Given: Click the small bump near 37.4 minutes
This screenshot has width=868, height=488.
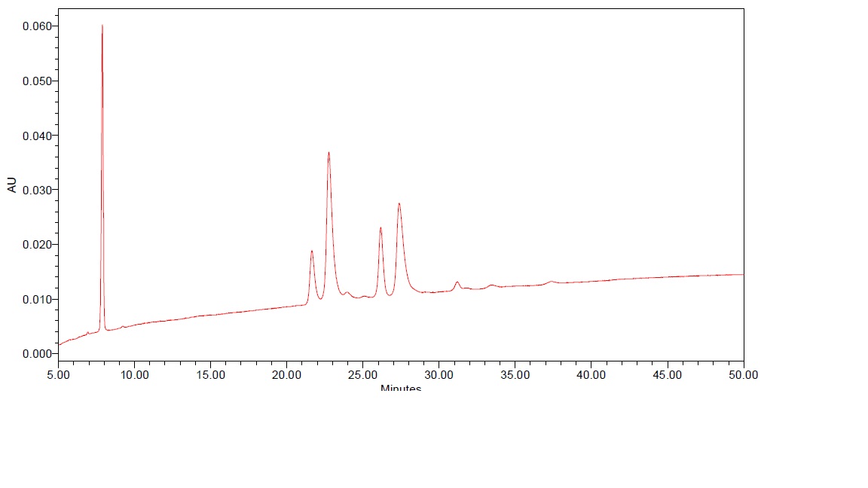Looking at the screenshot, I should pyautogui.click(x=552, y=282).
